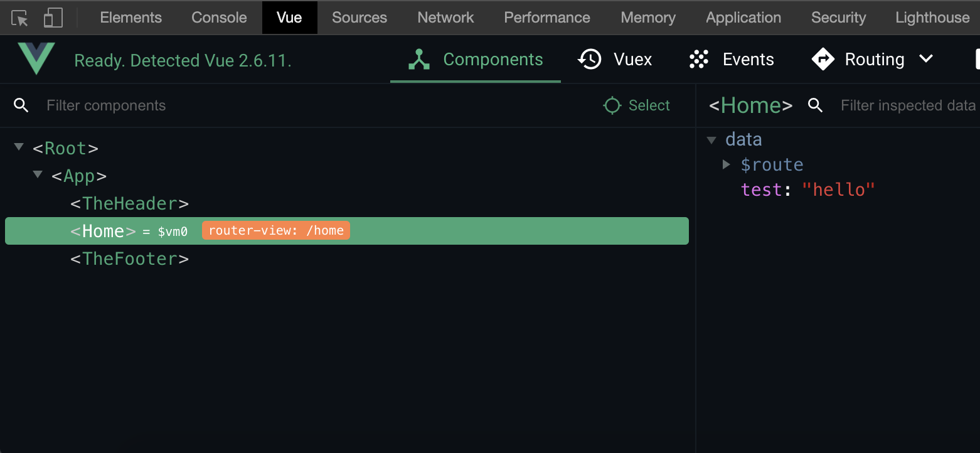Image resolution: width=980 pixels, height=453 pixels.
Task: Collapse the Root tree node
Action: click(19, 147)
